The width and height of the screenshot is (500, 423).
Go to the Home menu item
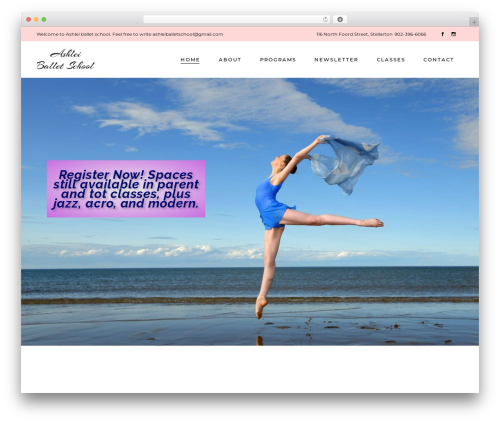tap(190, 60)
